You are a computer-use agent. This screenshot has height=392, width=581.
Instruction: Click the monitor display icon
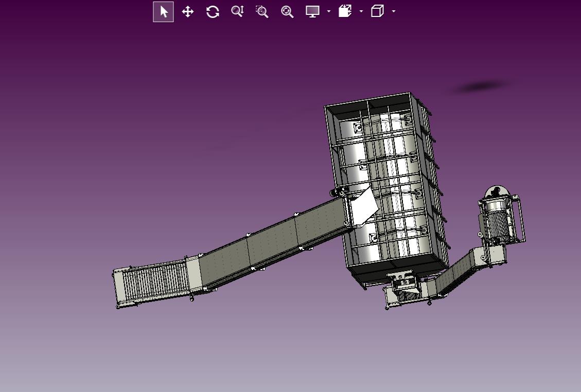pyautogui.click(x=312, y=11)
